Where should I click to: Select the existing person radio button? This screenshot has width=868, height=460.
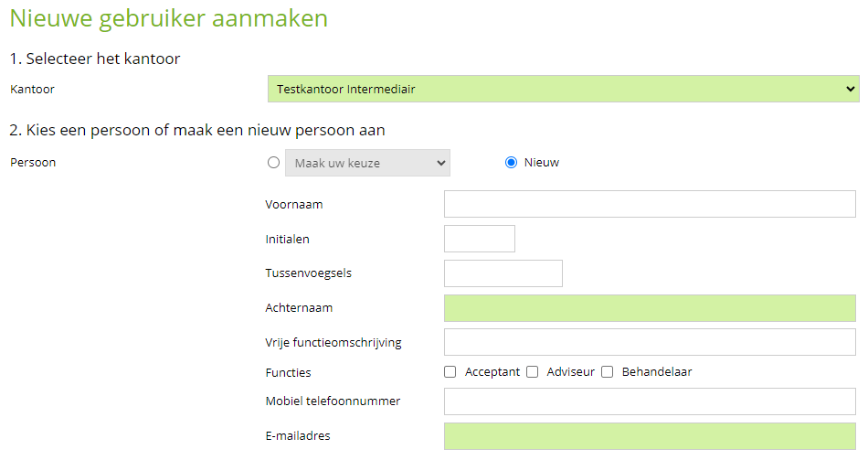pyautogui.click(x=273, y=163)
